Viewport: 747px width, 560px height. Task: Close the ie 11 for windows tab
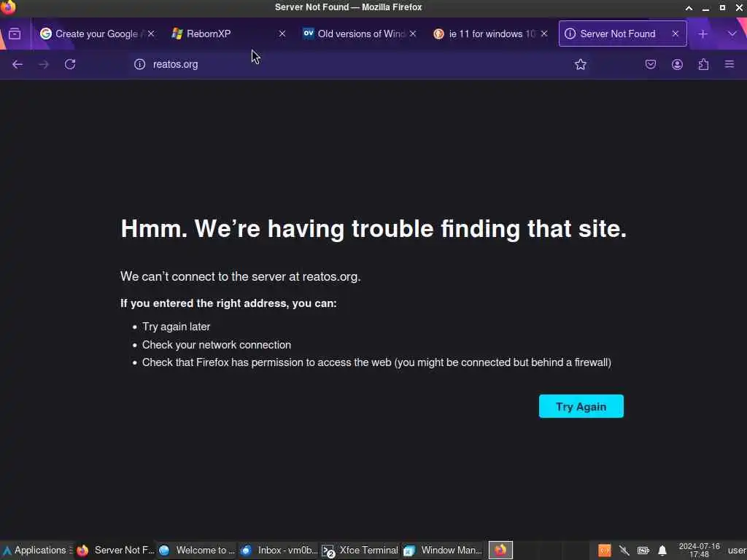tap(544, 34)
